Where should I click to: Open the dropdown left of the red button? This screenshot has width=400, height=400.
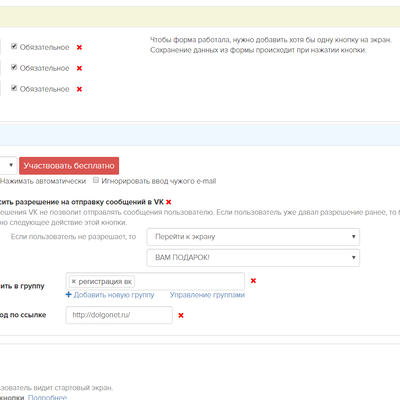tap(8, 165)
